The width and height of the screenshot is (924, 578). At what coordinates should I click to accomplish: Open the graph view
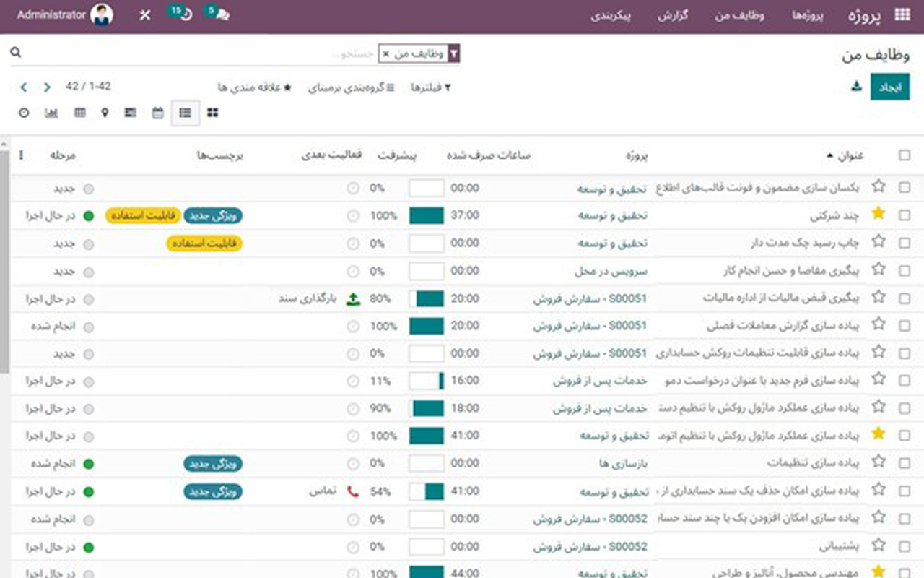pos(51,113)
